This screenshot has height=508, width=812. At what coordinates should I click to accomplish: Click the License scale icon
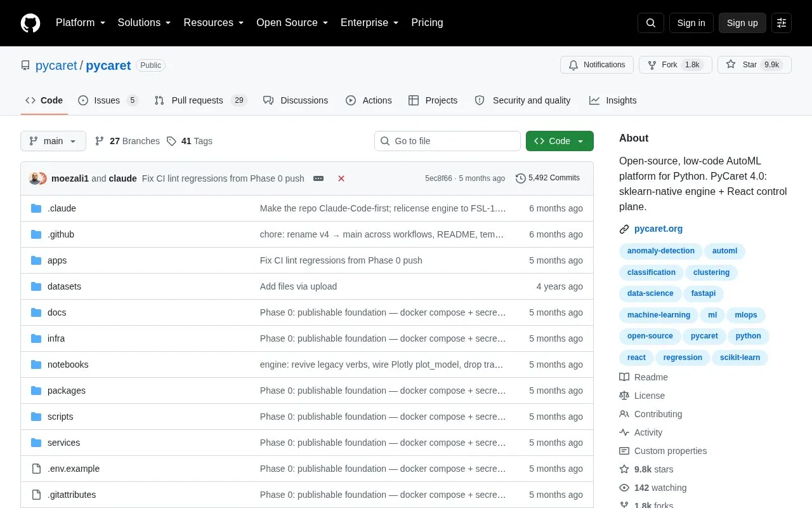(x=624, y=396)
